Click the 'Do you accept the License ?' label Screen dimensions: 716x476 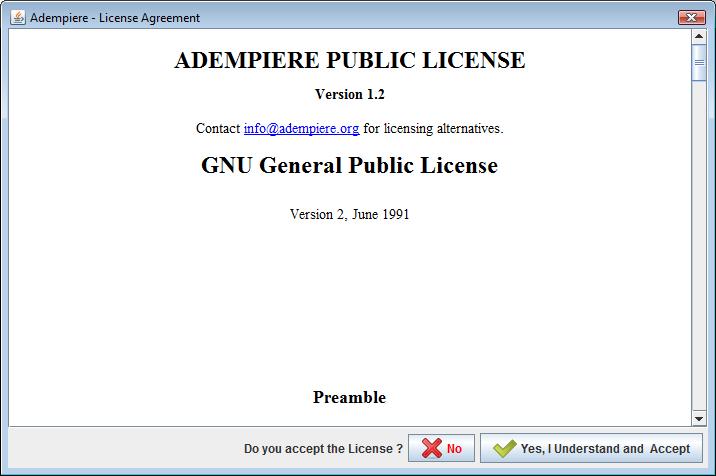(323, 449)
